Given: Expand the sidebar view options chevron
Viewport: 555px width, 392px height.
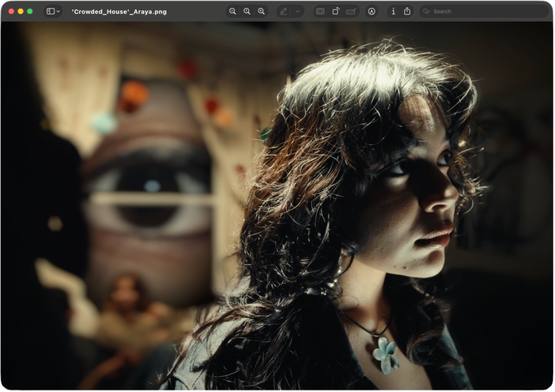Looking at the screenshot, I should tap(59, 11).
